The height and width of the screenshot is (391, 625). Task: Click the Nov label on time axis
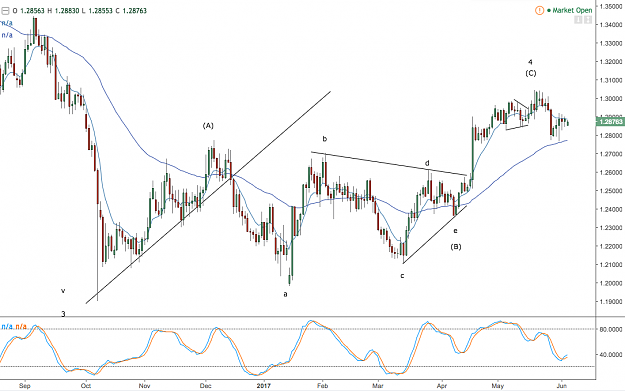pos(144,386)
